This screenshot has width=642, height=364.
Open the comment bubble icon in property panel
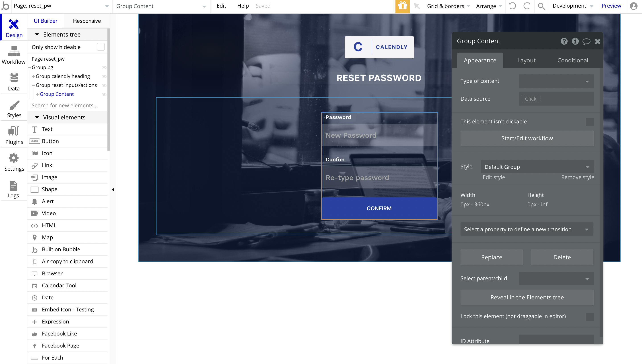(x=586, y=41)
